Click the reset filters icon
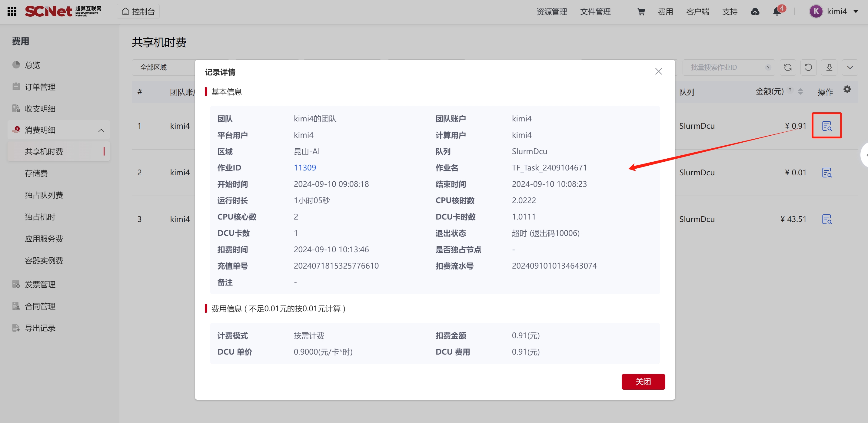868x423 pixels. 808,67
